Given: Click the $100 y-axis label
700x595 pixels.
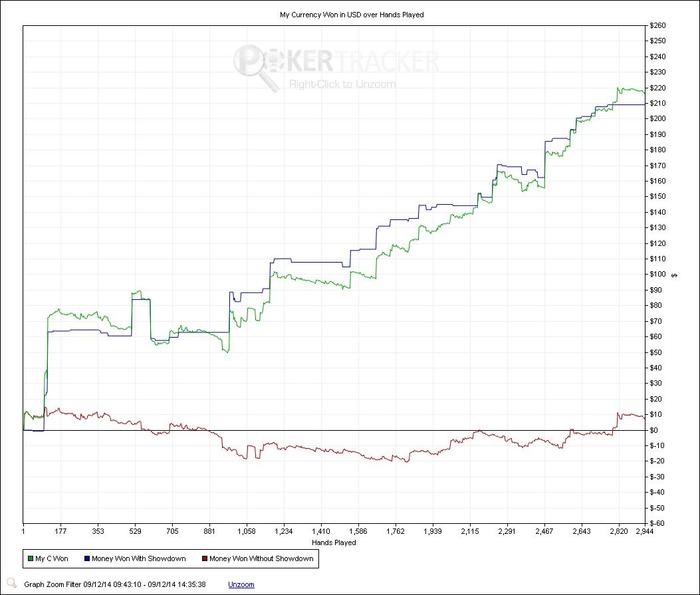Looking at the screenshot, I should pyautogui.click(x=656, y=274).
